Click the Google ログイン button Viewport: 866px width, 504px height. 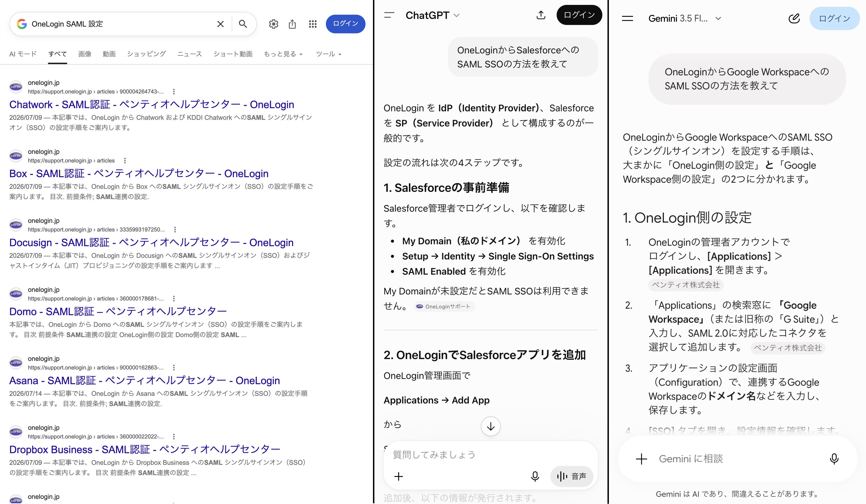click(345, 24)
